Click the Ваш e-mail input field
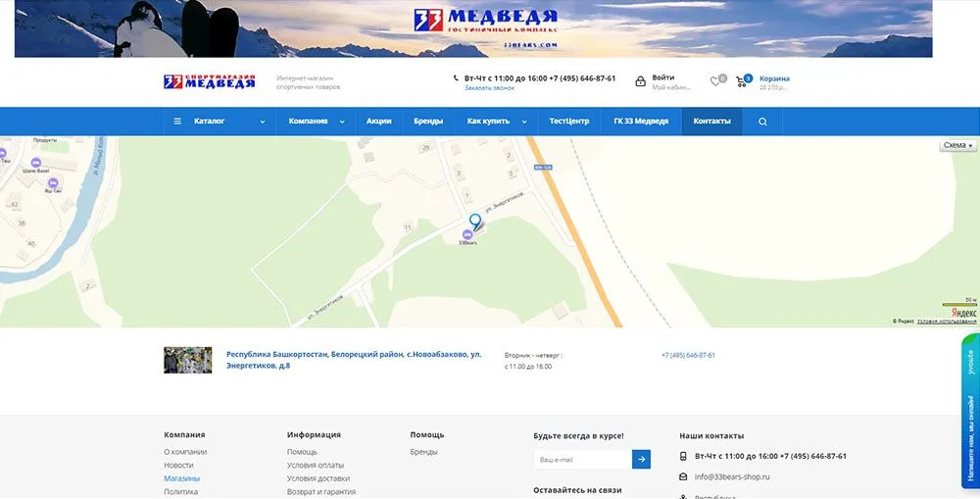This screenshot has height=499, width=980. (582, 459)
